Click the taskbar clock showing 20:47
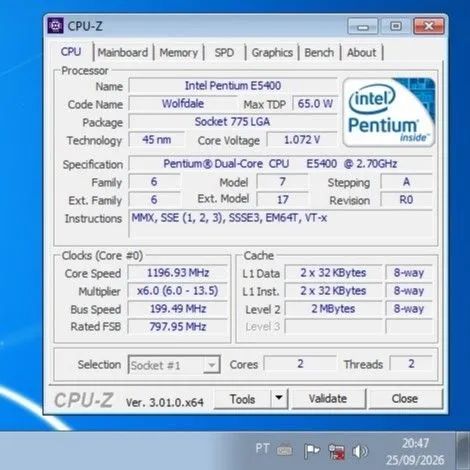The width and height of the screenshot is (470, 470). pos(415,443)
